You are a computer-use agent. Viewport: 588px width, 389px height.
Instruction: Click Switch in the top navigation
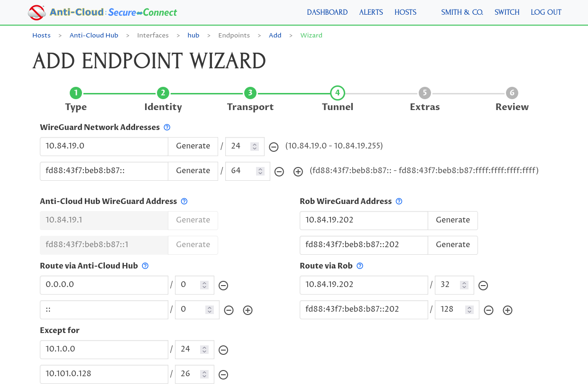tap(507, 12)
